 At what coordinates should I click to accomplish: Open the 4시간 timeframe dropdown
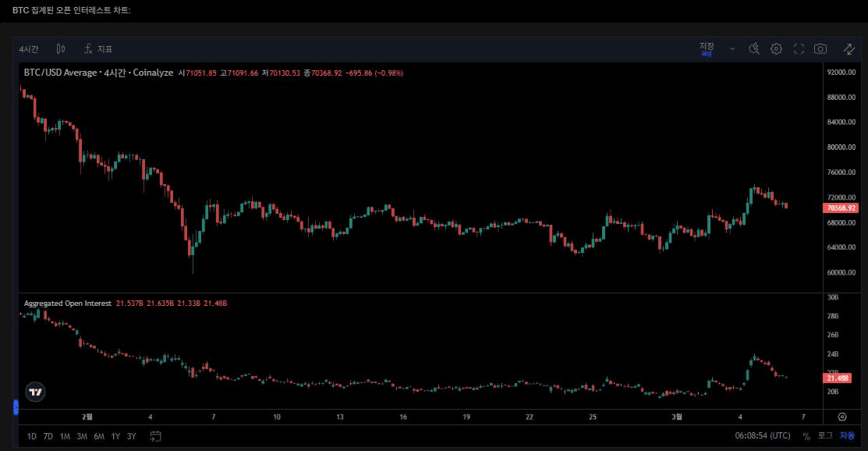pos(28,48)
